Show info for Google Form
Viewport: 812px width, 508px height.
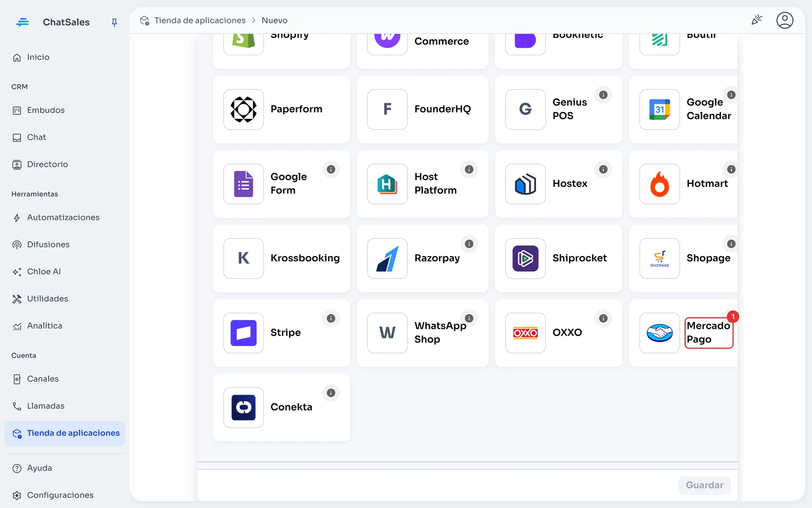pos(331,169)
